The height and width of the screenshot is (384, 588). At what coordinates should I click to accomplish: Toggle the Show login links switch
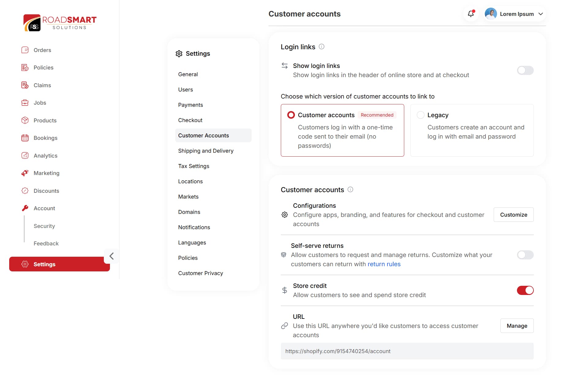coord(525,70)
